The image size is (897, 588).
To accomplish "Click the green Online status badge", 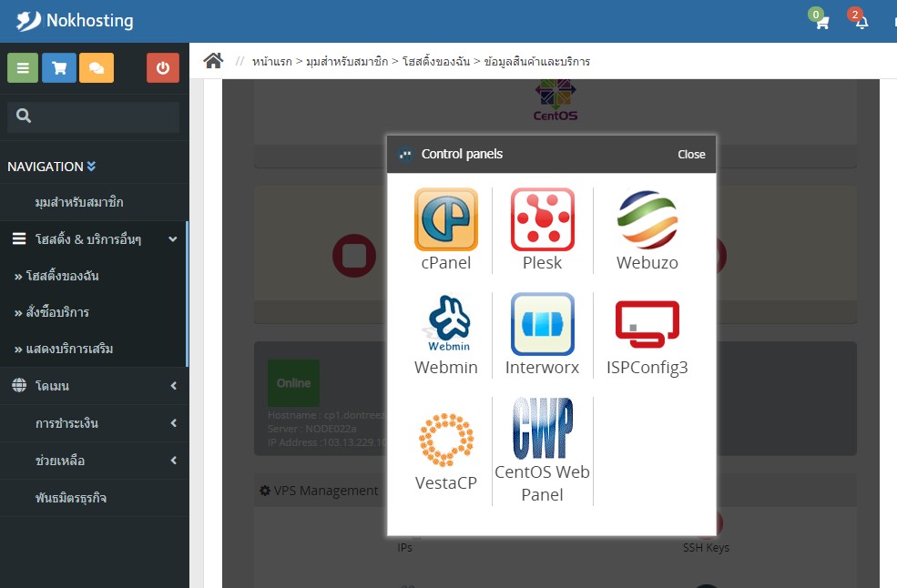I will pyautogui.click(x=293, y=383).
